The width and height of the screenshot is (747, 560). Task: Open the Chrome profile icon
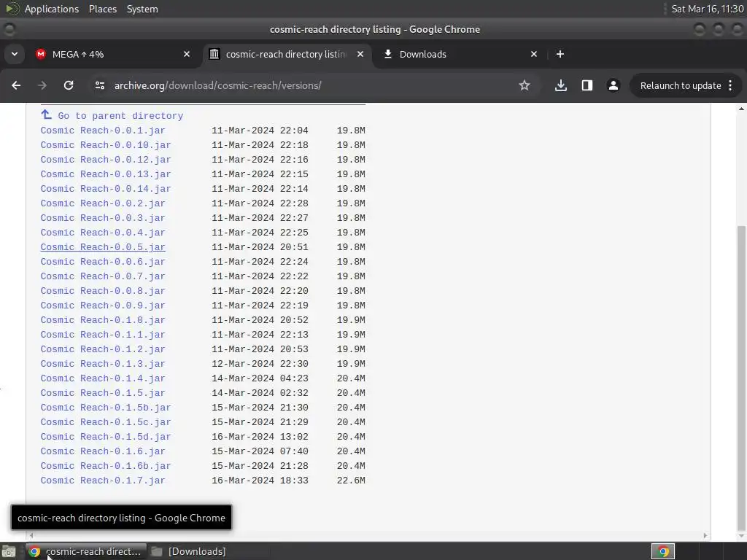coord(613,85)
